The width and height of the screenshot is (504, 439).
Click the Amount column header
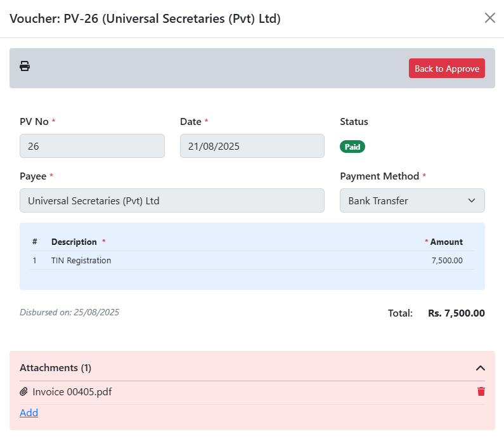tap(446, 242)
